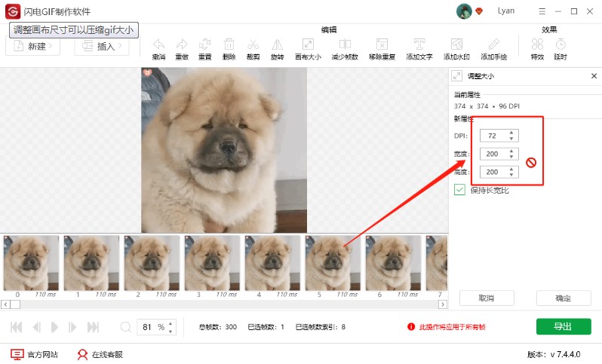Toggle the 保持长宽比 aspect ratio checkbox
The image size is (602, 364).
(459, 190)
